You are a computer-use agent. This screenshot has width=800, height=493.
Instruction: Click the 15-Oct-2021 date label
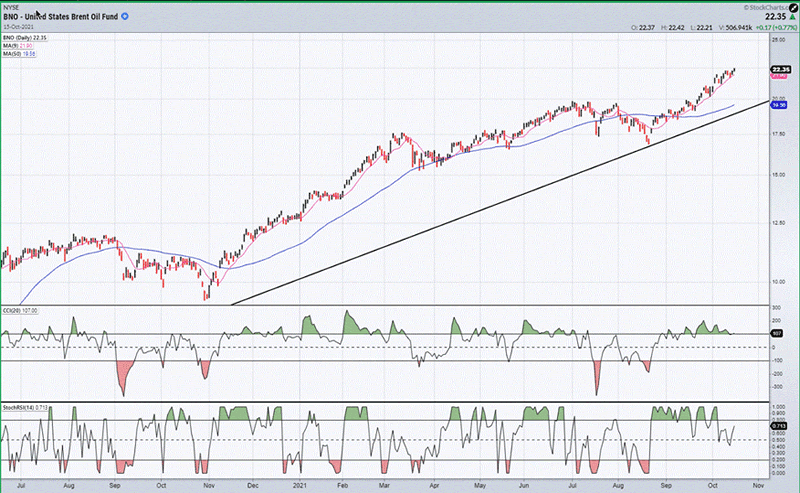coord(20,28)
